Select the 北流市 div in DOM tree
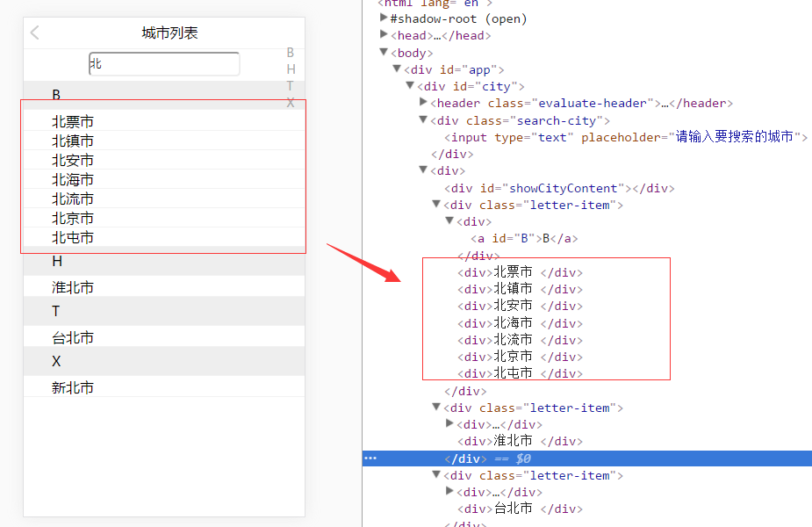 520,340
